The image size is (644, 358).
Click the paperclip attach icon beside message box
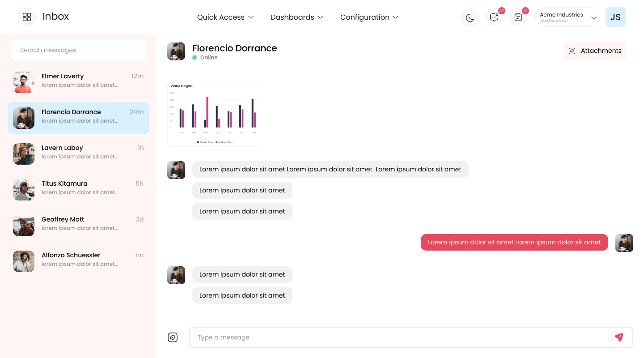(x=173, y=337)
